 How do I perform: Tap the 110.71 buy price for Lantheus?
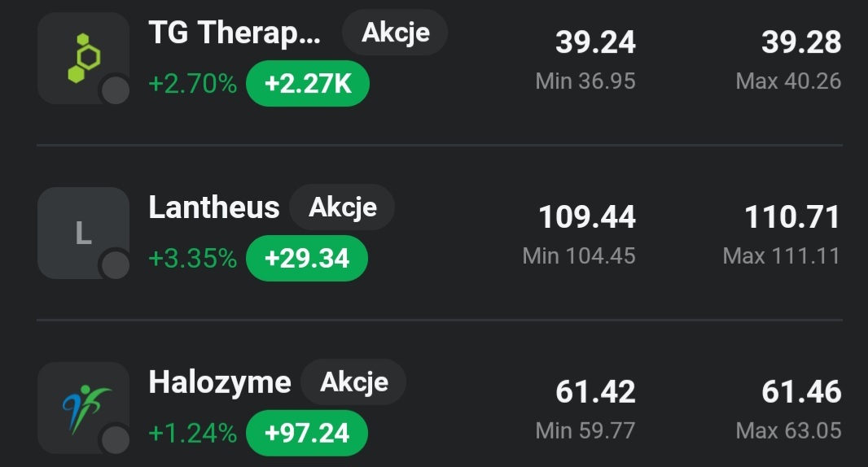click(791, 217)
